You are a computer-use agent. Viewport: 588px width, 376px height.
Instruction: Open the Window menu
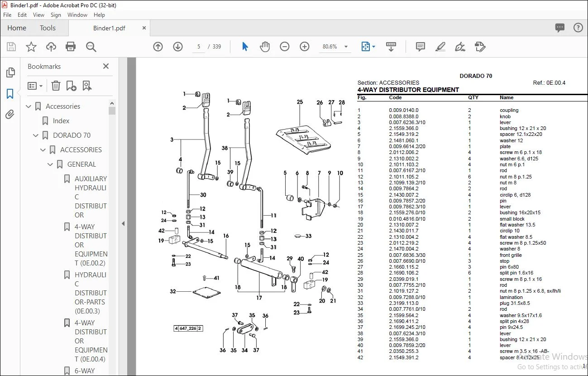tap(77, 15)
